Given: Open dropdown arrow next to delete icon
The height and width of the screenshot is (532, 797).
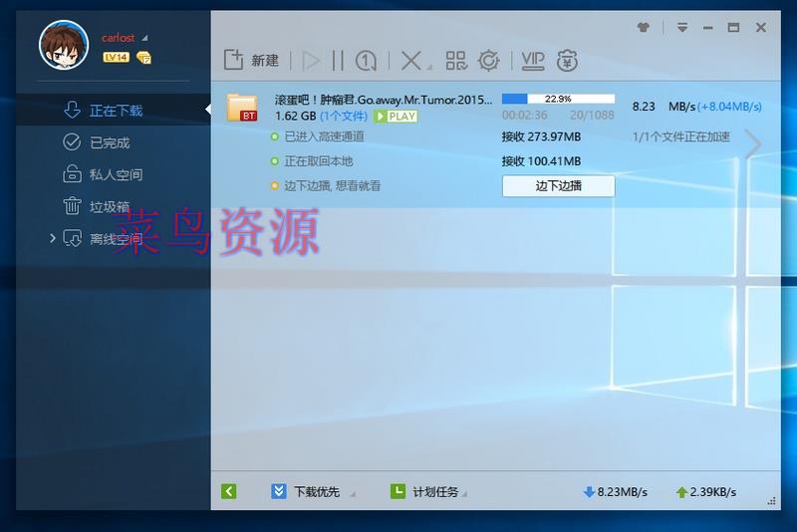Looking at the screenshot, I should 429,68.
